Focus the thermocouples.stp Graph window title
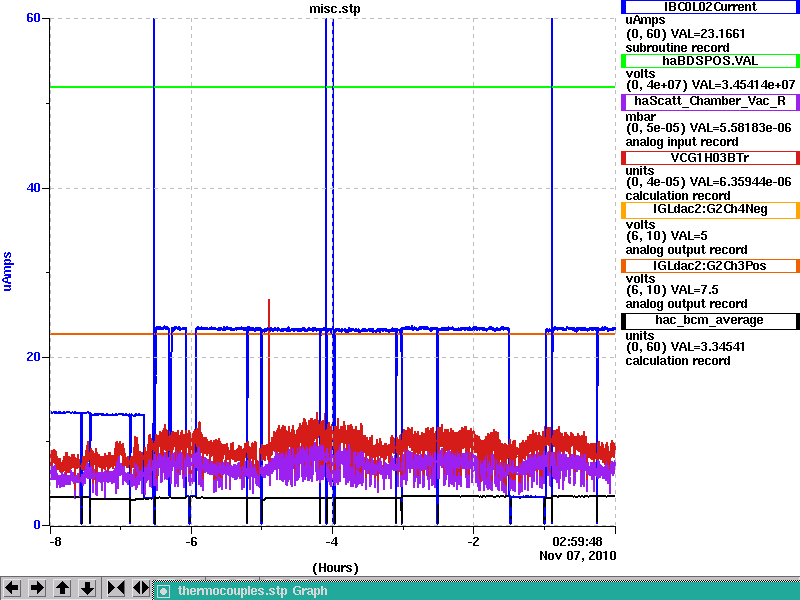 (x=253, y=591)
